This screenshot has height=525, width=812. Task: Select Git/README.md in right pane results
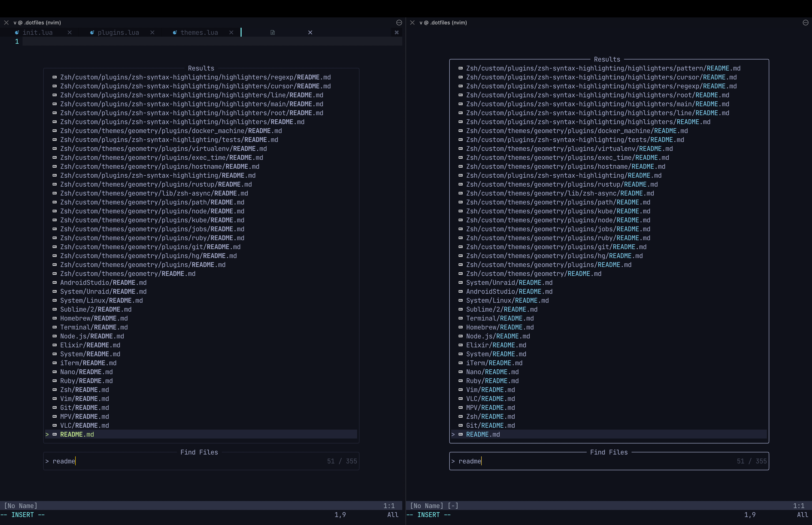click(490, 425)
